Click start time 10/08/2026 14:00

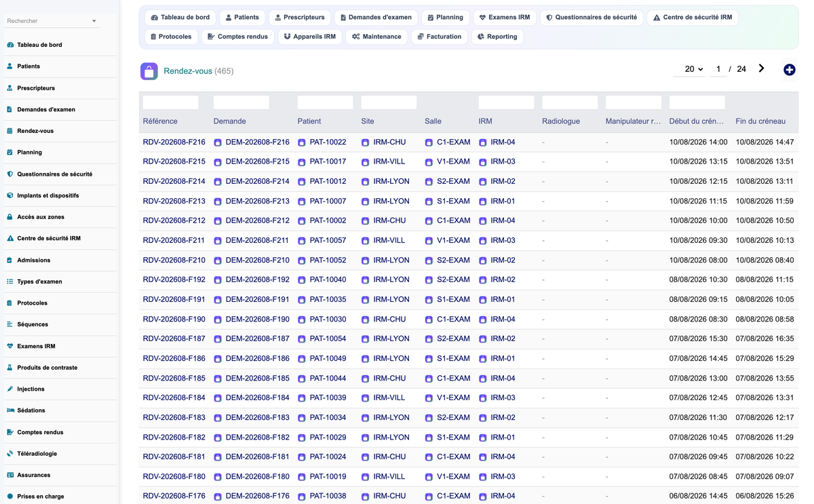point(698,142)
